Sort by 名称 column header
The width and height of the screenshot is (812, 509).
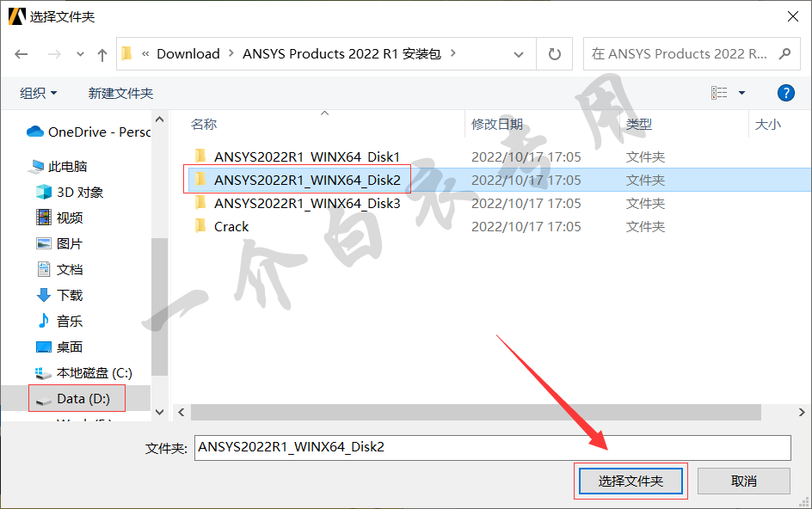204,125
